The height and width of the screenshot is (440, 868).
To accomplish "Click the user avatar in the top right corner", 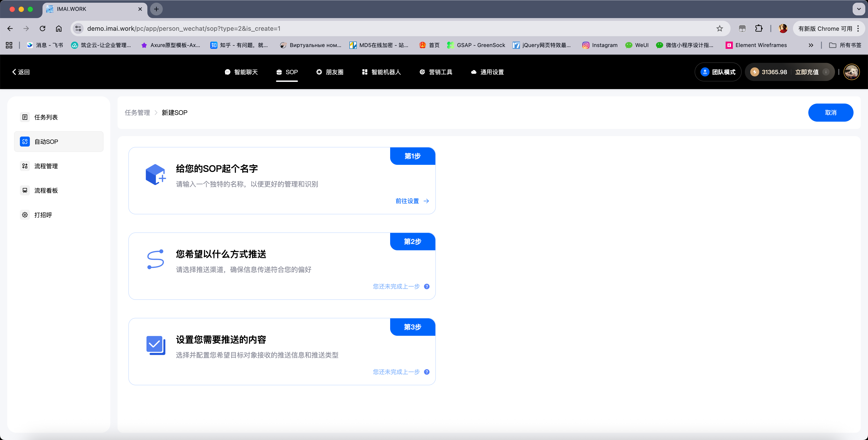I will click(851, 72).
